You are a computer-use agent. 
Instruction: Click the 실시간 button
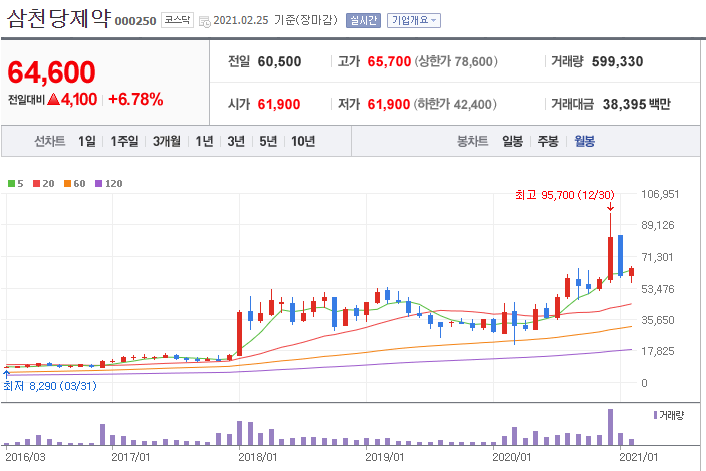tap(363, 20)
